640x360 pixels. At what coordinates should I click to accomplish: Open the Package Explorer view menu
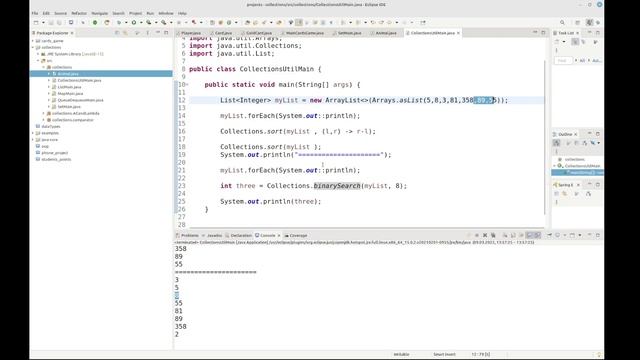click(x=147, y=33)
